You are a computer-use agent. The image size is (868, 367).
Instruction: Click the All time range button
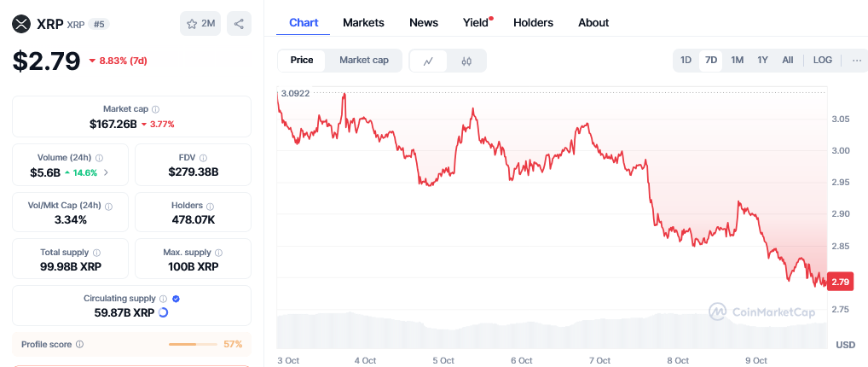pos(787,60)
